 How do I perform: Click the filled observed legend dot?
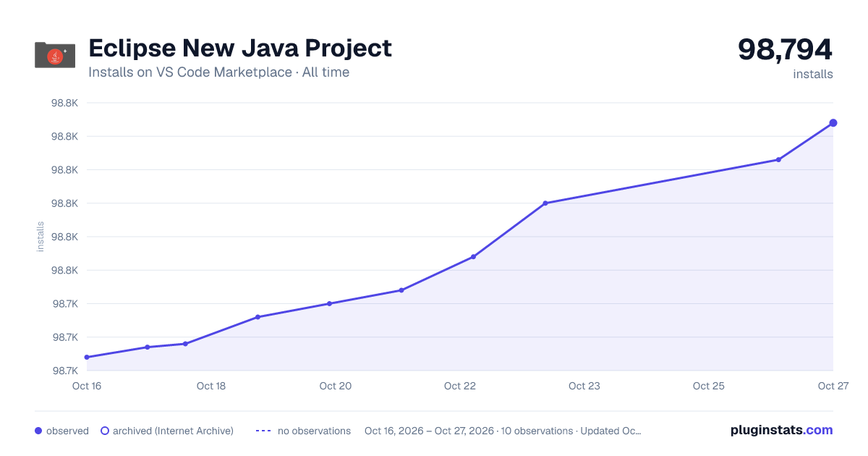point(38,431)
